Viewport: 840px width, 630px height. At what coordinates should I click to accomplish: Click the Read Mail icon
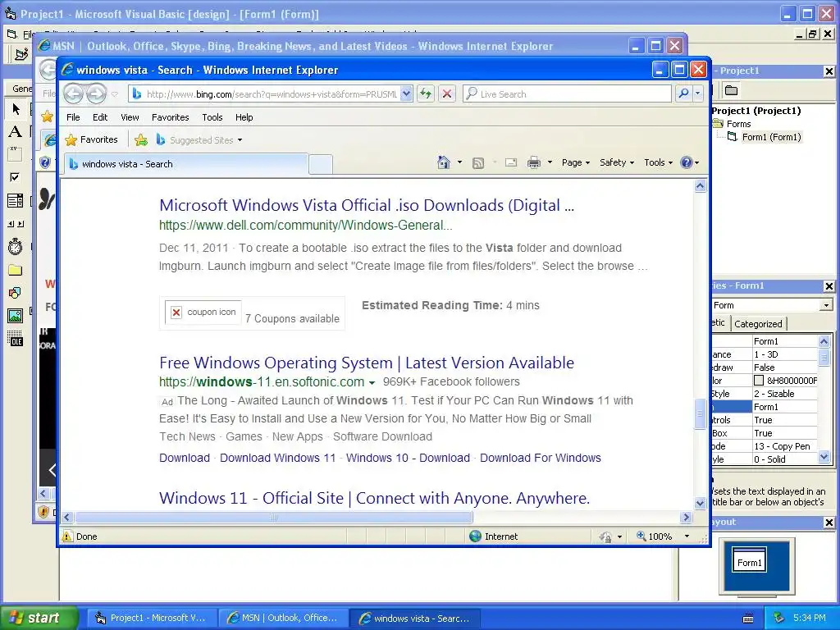[x=511, y=162]
